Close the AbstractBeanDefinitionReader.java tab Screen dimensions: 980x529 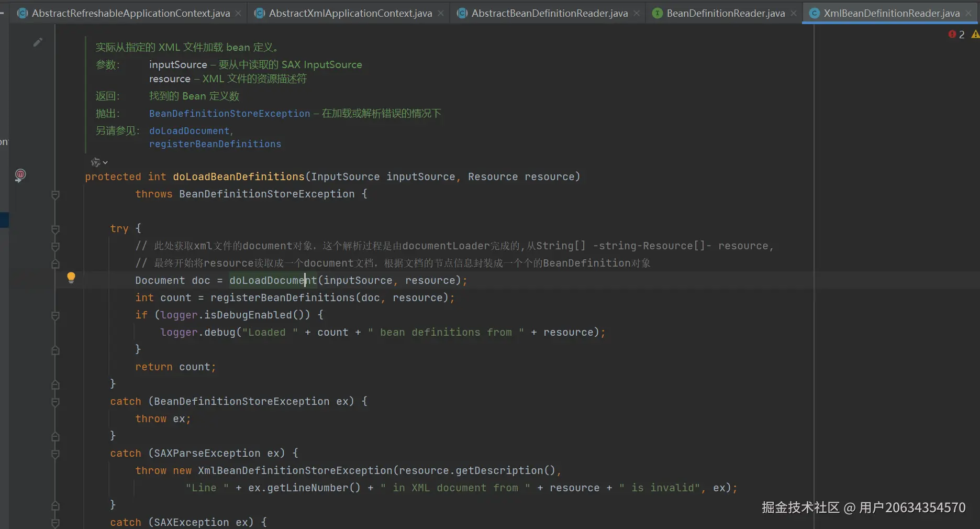(x=637, y=13)
